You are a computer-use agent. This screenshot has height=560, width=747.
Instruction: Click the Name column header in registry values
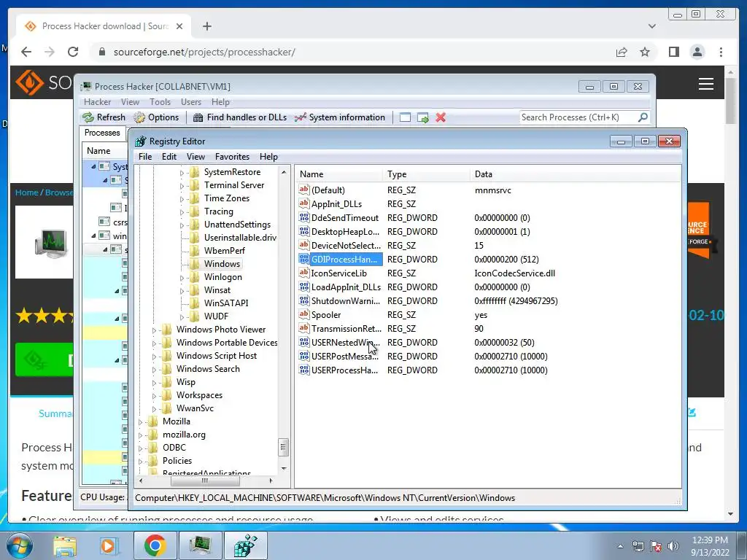[x=338, y=174]
